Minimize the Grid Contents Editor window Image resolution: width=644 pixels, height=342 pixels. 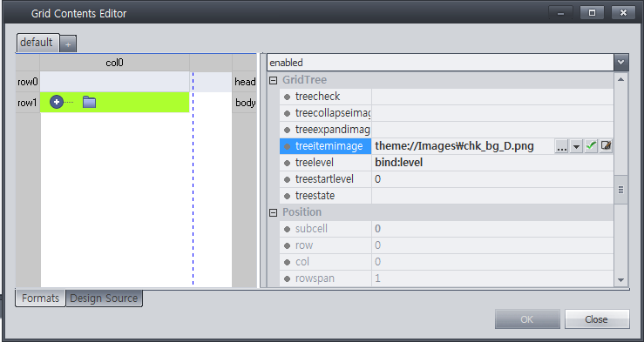560,13
